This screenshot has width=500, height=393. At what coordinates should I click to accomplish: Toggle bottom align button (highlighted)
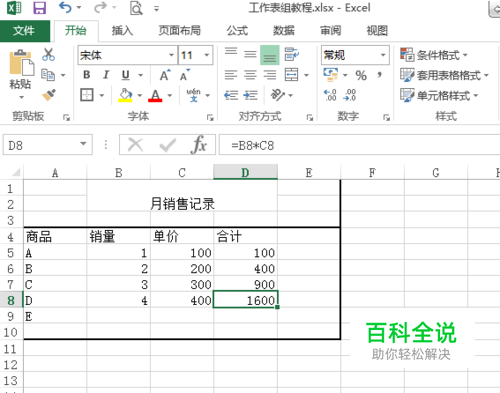click(270, 55)
